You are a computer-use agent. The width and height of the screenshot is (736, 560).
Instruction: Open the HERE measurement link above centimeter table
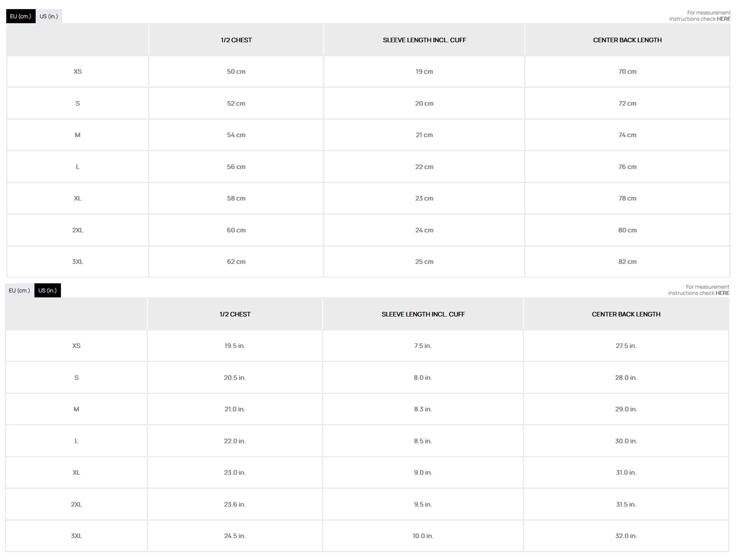tap(723, 19)
